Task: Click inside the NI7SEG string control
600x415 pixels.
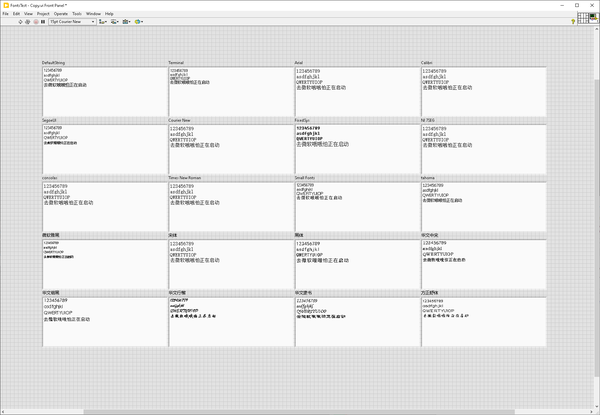Action: (x=483, y=149)
